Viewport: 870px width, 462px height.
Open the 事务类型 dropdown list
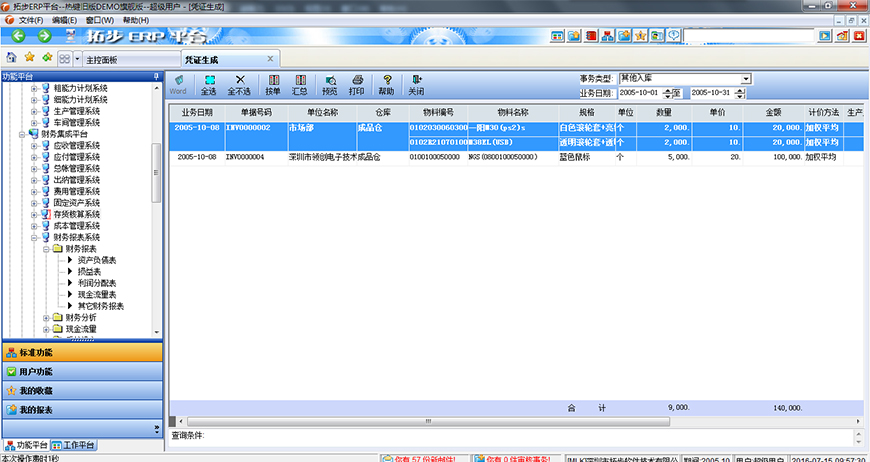pyautogui.click(x=746, y=79)
